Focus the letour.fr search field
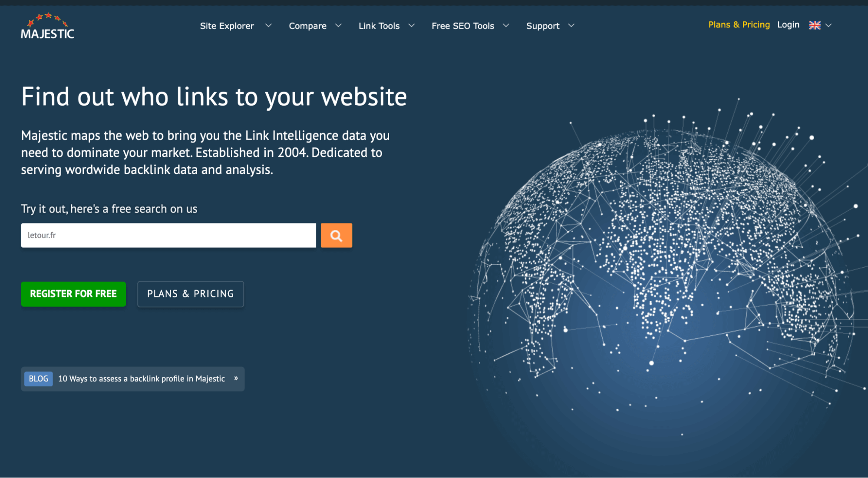The width and height of the screenshot is (868, 478). (x=168, y=236)
